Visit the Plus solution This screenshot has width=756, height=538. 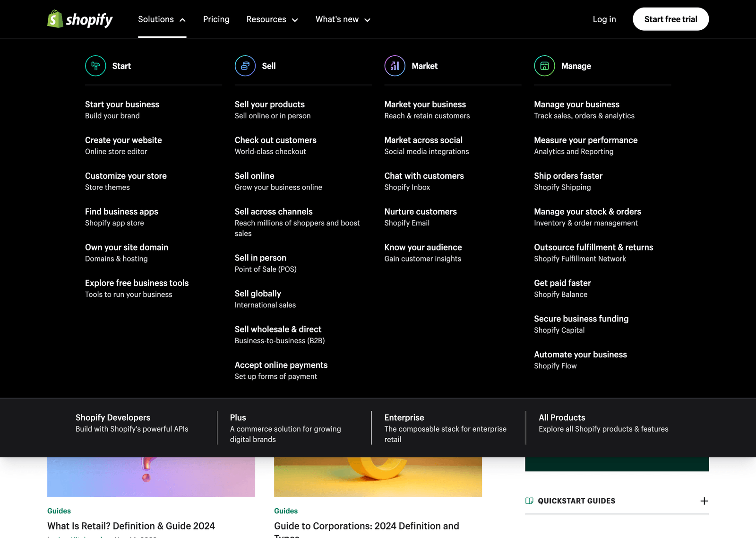(x=285, y=428)
